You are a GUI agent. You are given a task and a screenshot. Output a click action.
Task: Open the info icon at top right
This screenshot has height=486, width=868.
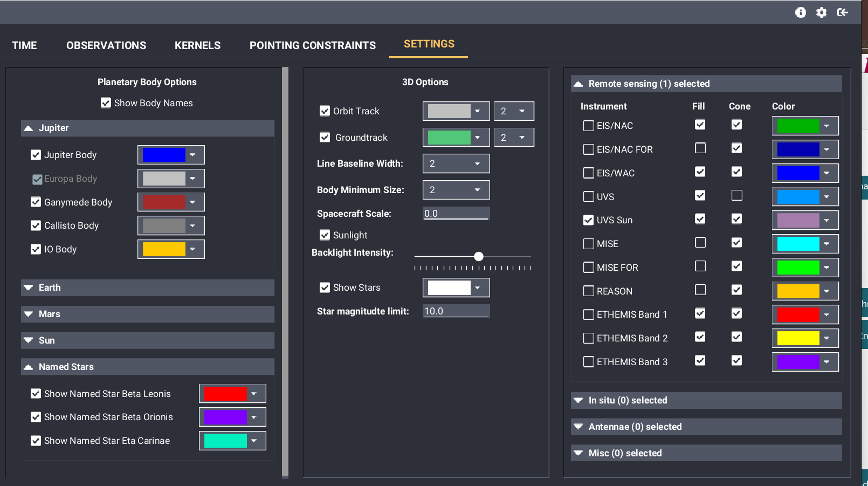pos(801,12)
